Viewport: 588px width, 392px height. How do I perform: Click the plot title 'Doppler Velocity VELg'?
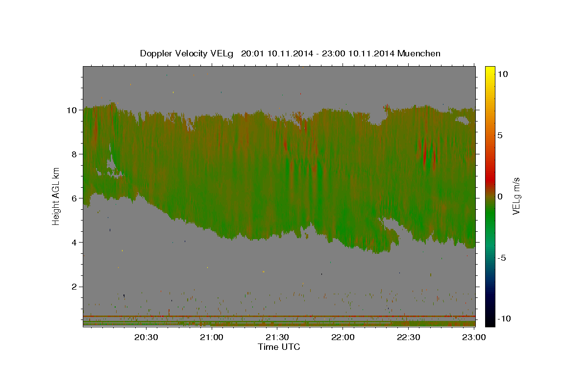pyautogui.click(x=188, y=53)
